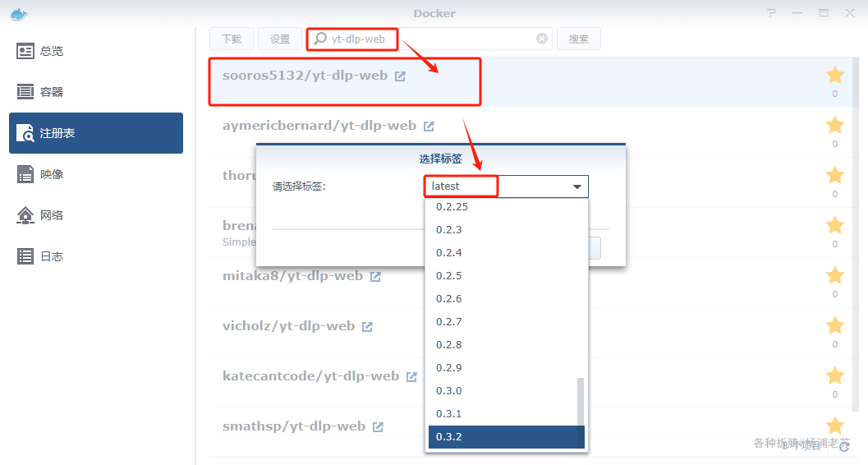
Task: Click the Container list sidebar icon
Action: tap(25, 92)
